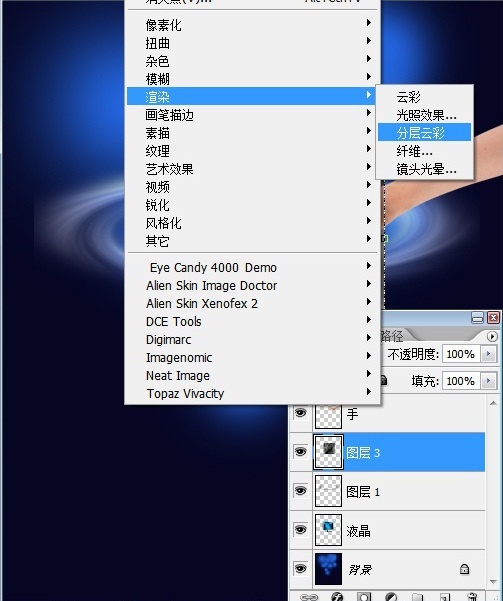Open the 像素化 filter submenu
503x601 pixels.
click(x=253, y=25)
